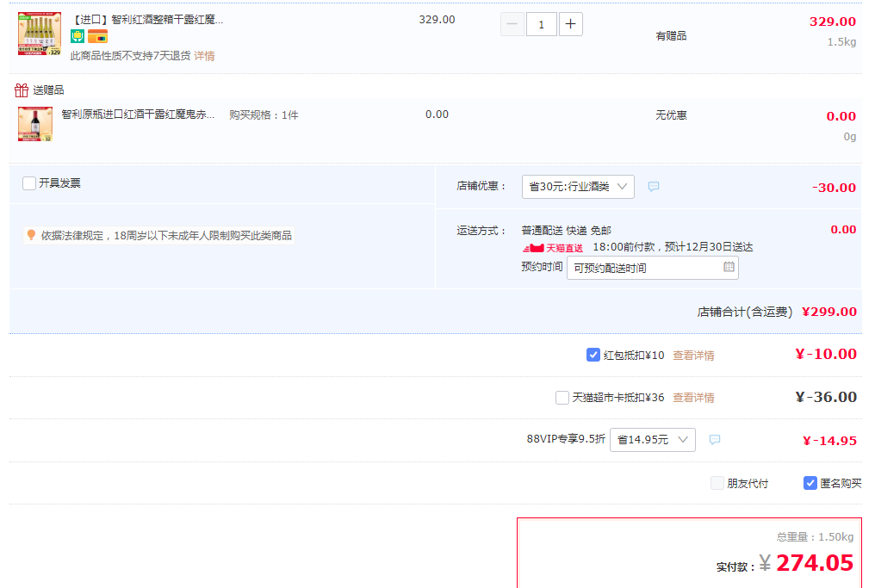Click the green shield badge icon under product title

(x=78, y=37)
